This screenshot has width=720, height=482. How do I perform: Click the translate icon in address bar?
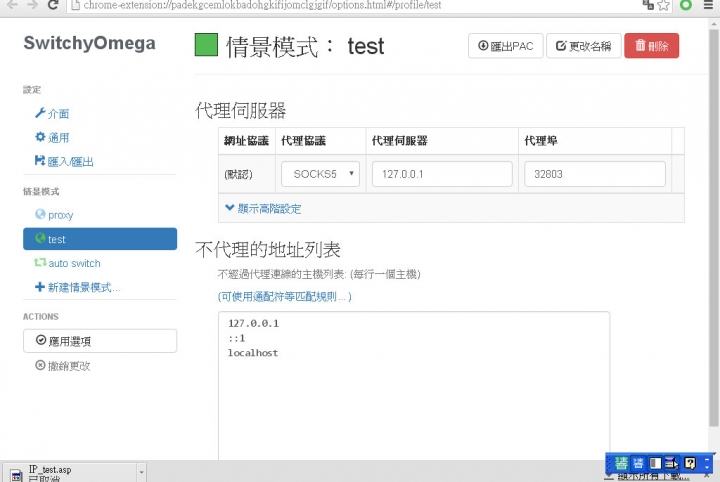tap(648, 5)
